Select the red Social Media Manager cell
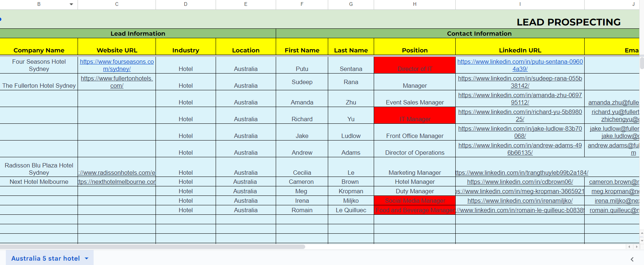Viewport: 644px width, 265px height. click(415, 201)
